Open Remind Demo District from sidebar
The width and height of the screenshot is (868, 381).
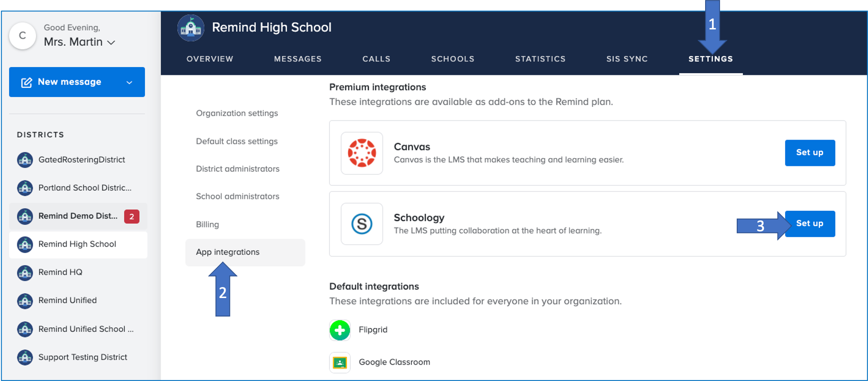(78, 216)
